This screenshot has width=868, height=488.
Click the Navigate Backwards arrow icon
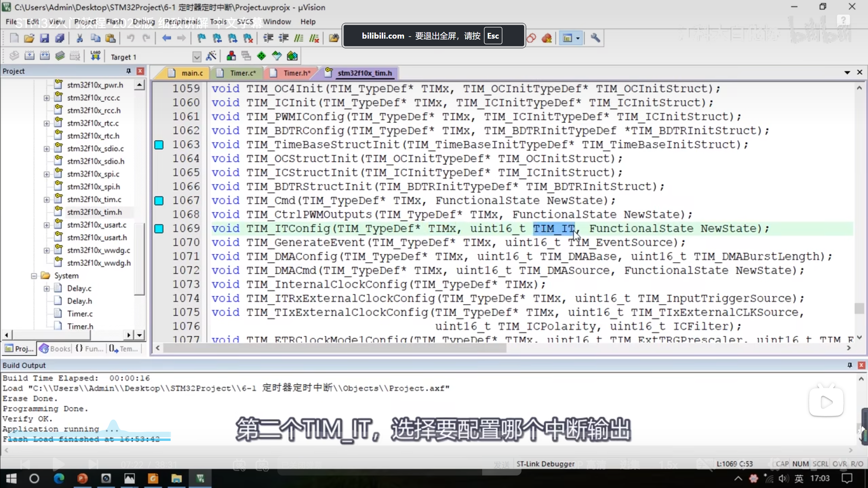pos(166,38)
